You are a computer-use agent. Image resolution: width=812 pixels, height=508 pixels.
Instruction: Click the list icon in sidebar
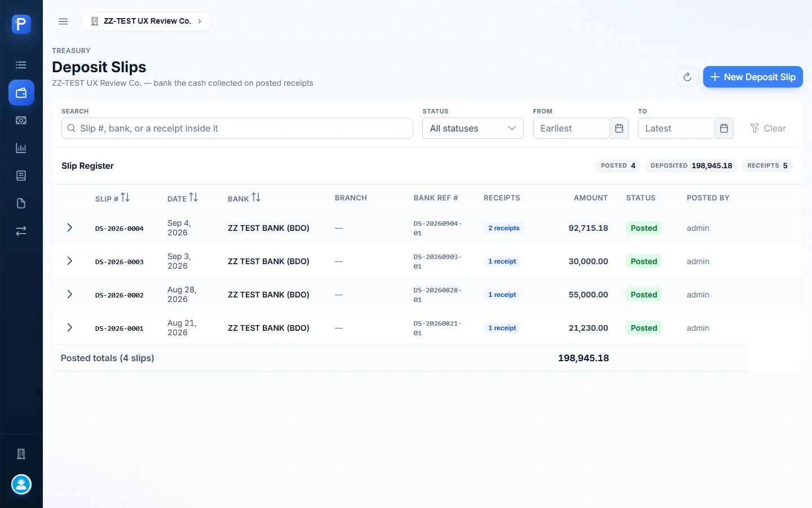coord(21,65)
